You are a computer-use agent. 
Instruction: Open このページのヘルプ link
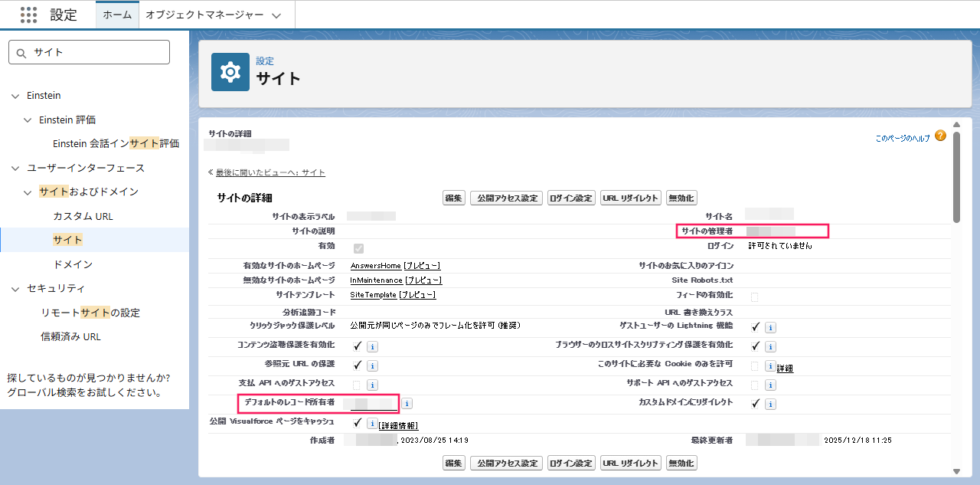[x=903, y=139]
